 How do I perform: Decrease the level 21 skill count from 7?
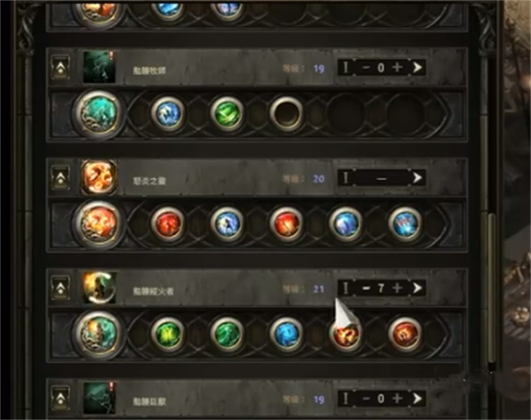366,288
